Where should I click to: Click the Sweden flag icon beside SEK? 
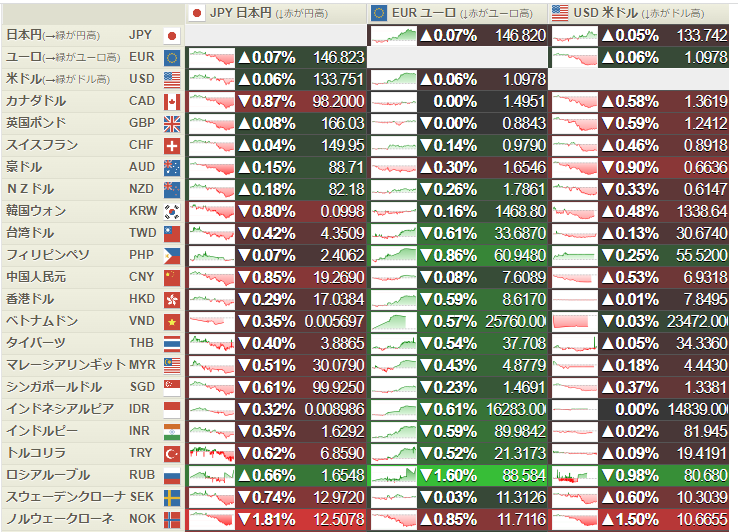tap(171, 497)
